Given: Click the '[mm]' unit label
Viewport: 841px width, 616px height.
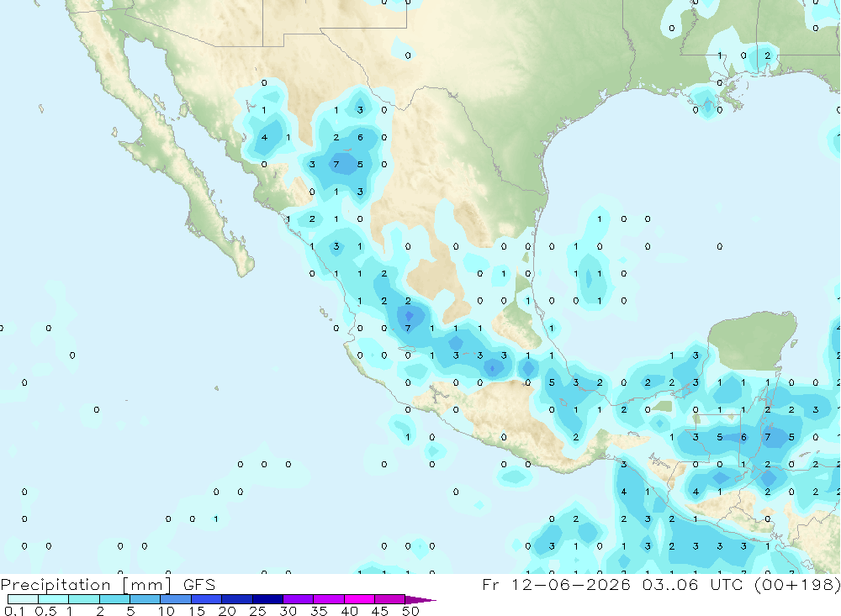Looking at the screenshot, I should click(146, 585).
